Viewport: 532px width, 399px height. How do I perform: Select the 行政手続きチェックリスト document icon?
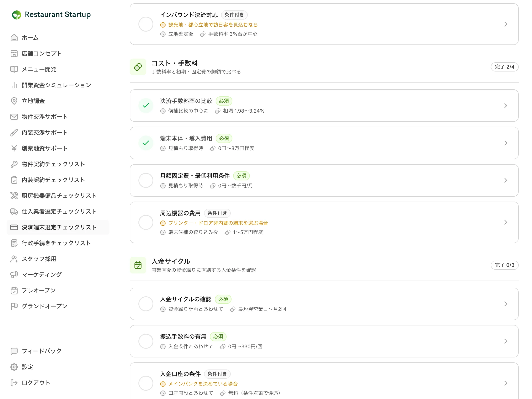click(x=14, y=243)
